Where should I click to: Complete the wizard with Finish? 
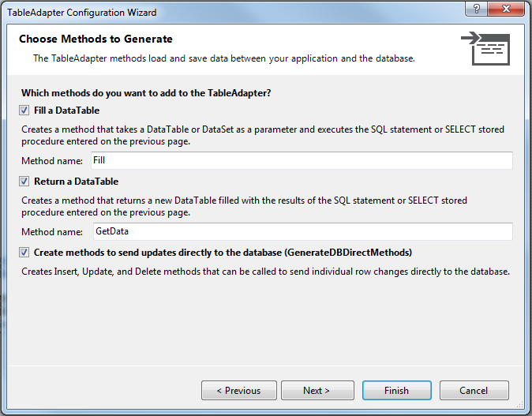pos(396,391)
